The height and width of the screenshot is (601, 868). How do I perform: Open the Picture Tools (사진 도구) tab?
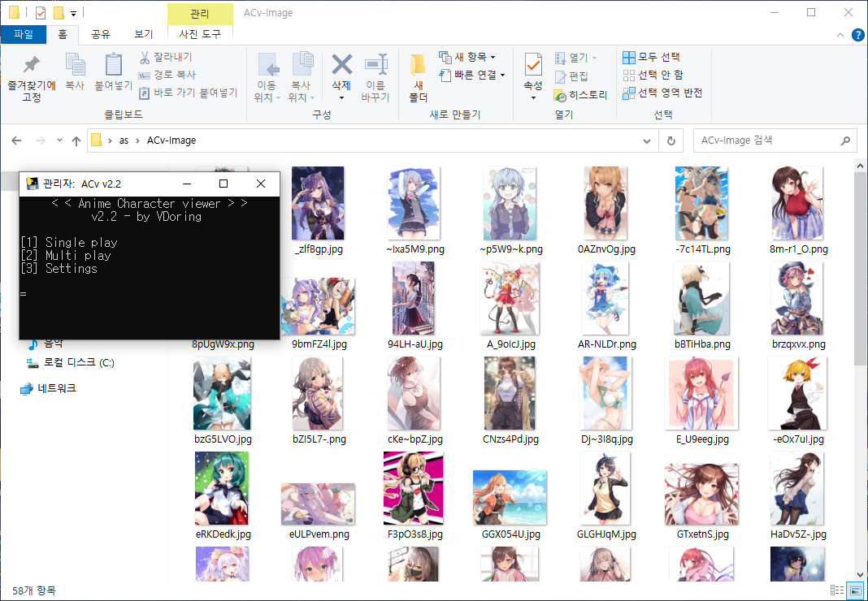coord(200,34)
